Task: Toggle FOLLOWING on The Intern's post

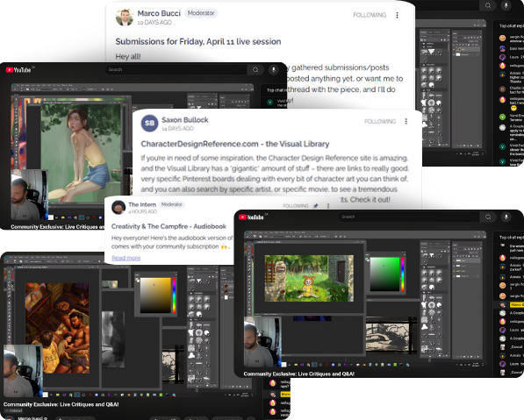Action: tap(296, 206)
